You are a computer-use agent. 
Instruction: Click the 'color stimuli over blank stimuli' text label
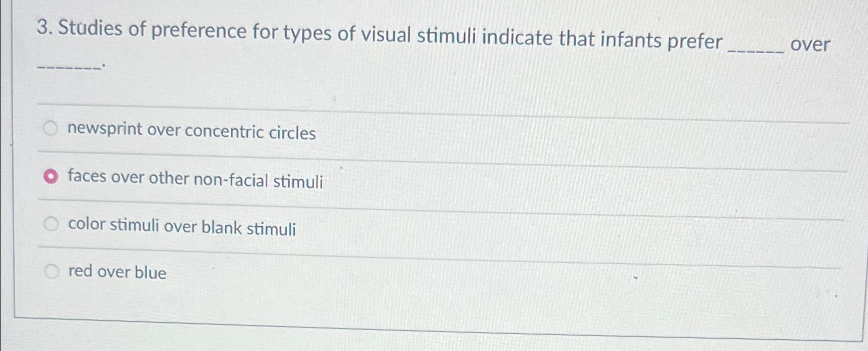pyautogui.click(x=182, y=228)
